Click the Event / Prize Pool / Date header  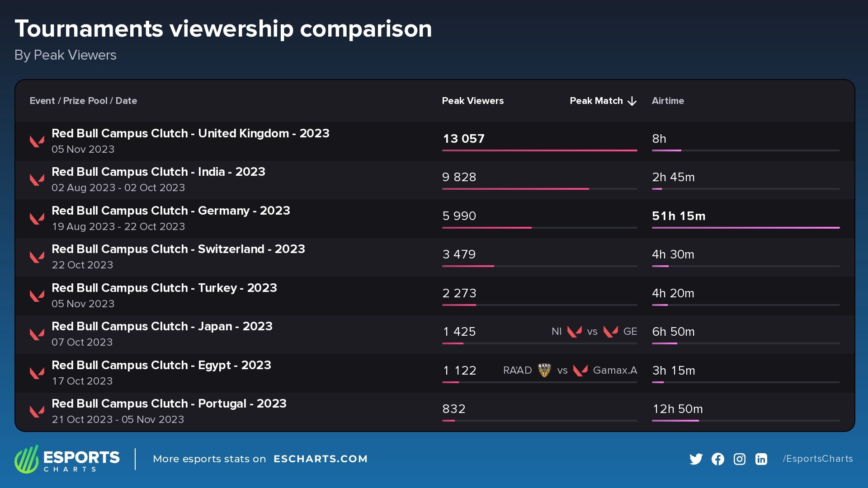pos(83,101)
